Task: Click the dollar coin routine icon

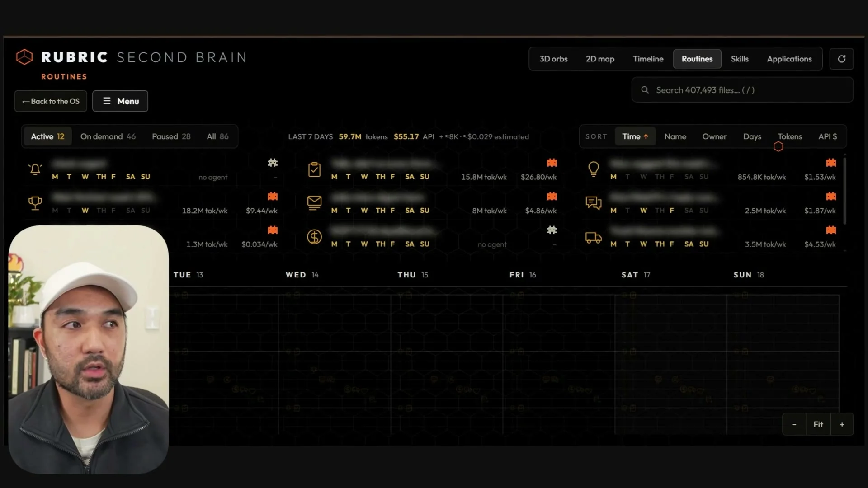Action: click(x=314, y=237)
